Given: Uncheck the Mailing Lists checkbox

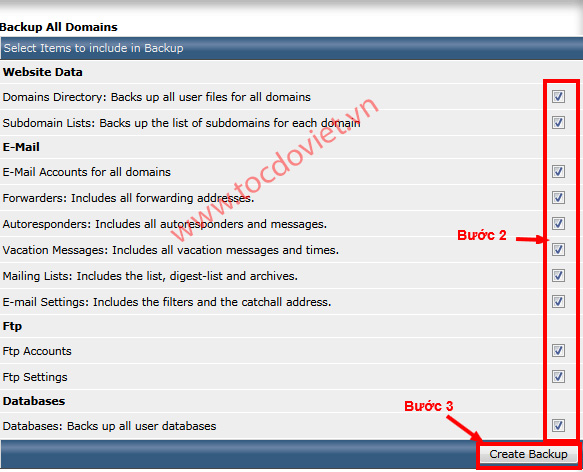Looking at the screenshot, I should [558, 276].
